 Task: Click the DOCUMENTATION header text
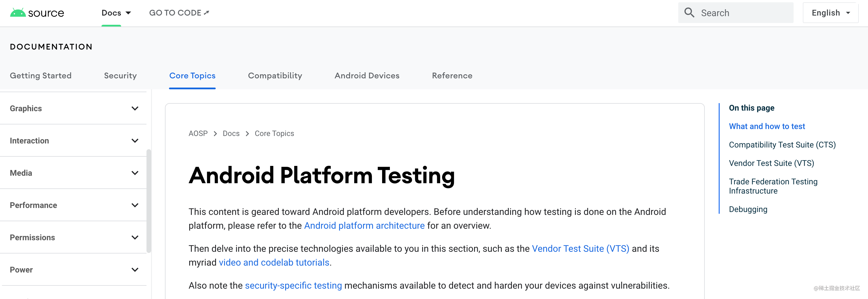51,47
